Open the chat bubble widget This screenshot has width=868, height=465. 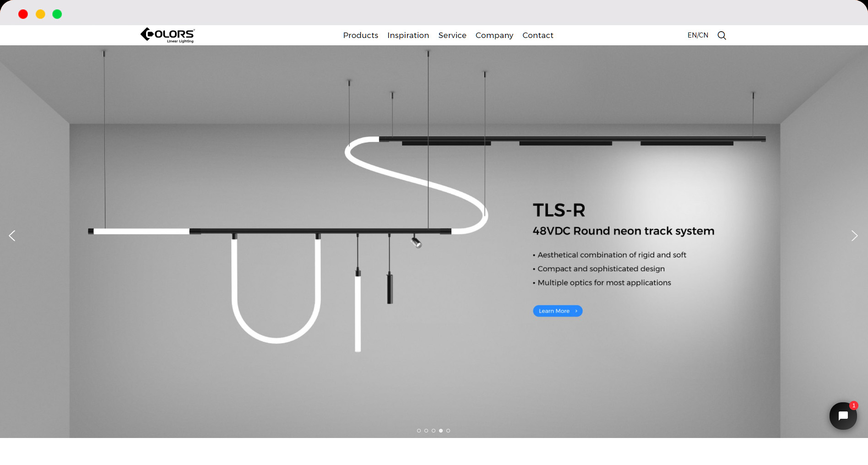point(843,416)
